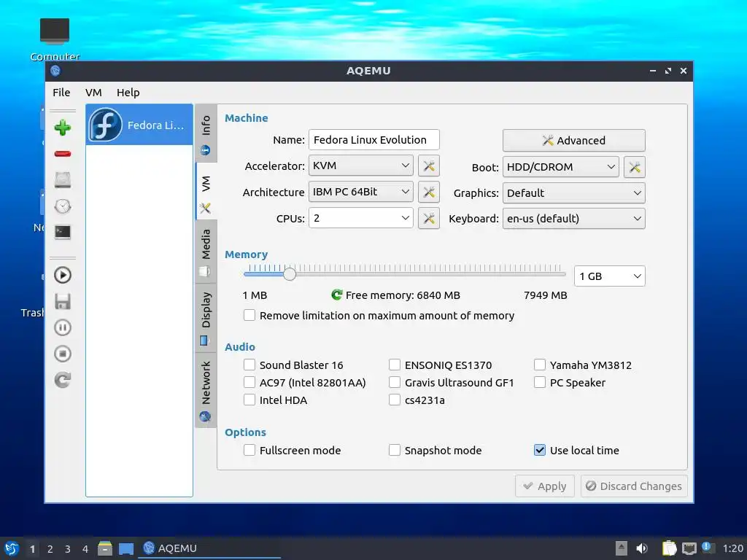
Task: Stop the virtual machine
Action: tap(63, 354)
